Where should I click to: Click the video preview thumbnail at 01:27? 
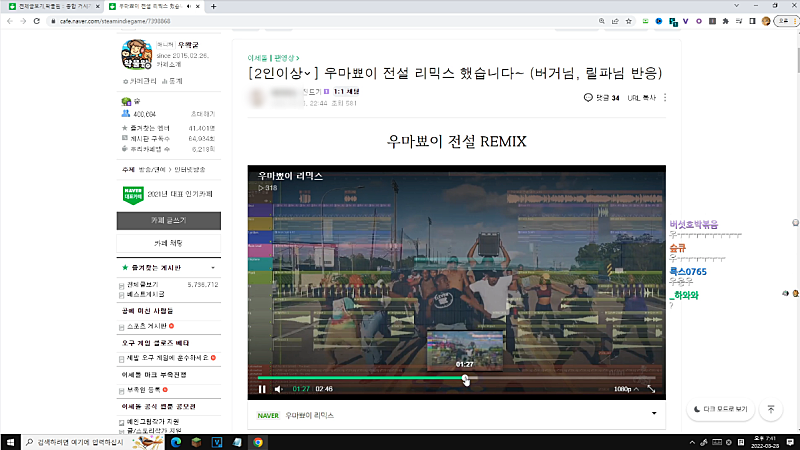[x=464, y=350]
